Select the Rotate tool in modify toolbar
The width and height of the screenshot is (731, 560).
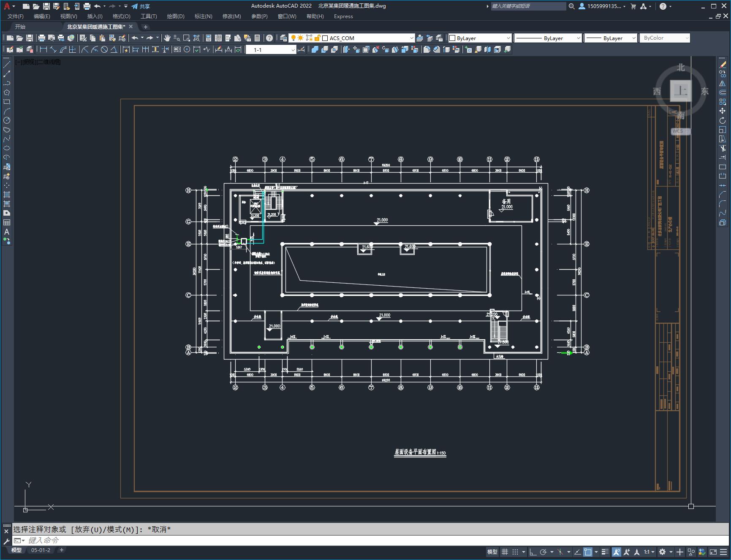(723, 120)
